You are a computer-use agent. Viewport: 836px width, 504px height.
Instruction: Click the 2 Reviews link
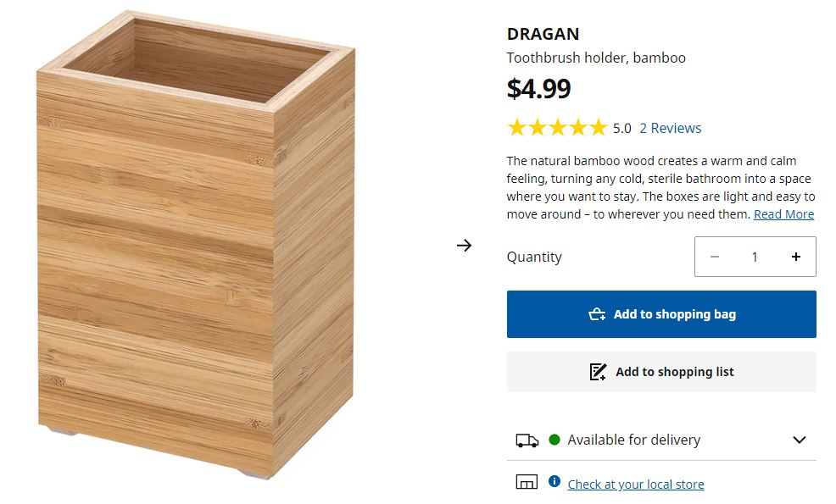coord(670,128)
